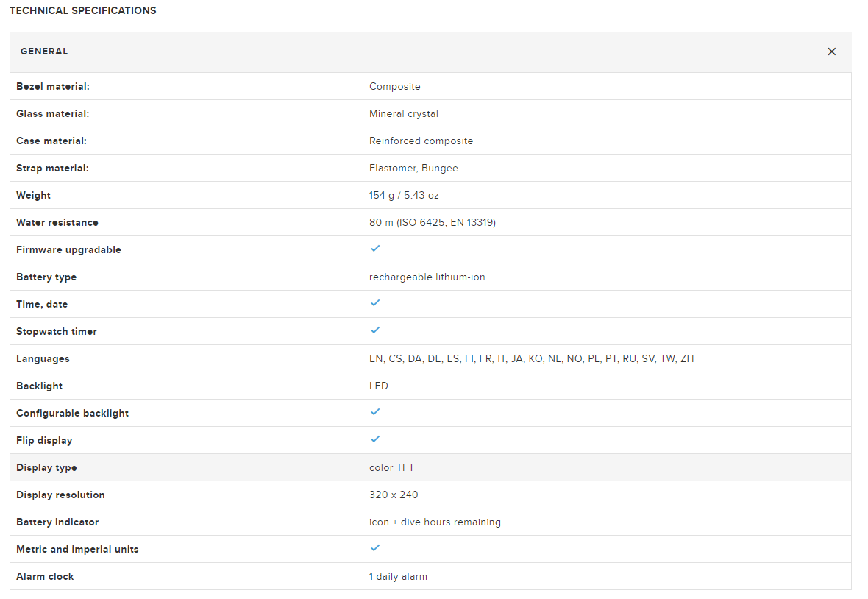Click the Weight 154 g value
Image resolution: width=868 pixels, height=599 pixels.
[404, 196]
